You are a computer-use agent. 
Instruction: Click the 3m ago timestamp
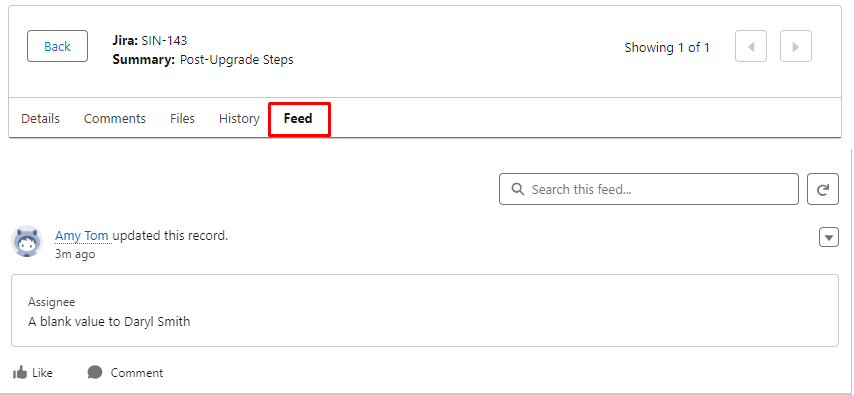[75, 254]
